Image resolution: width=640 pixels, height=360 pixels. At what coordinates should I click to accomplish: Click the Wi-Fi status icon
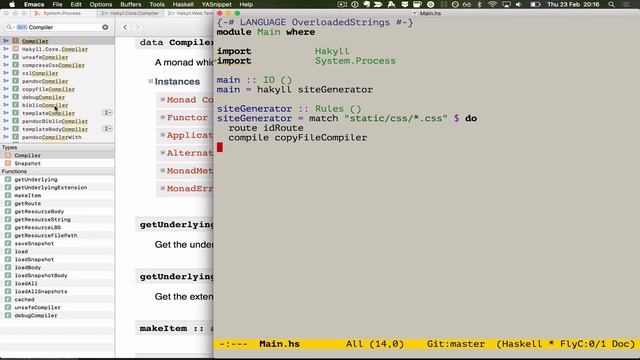[493, 4]
